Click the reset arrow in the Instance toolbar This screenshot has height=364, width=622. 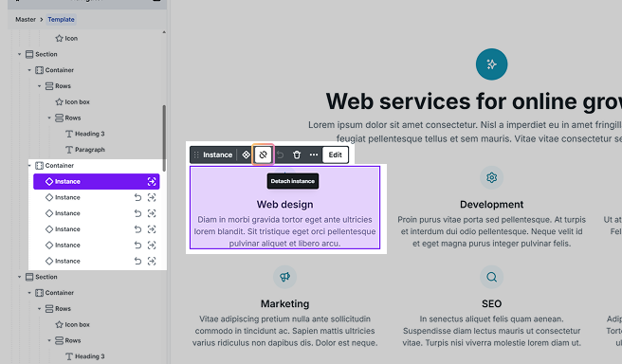click(x=280, y=155)
